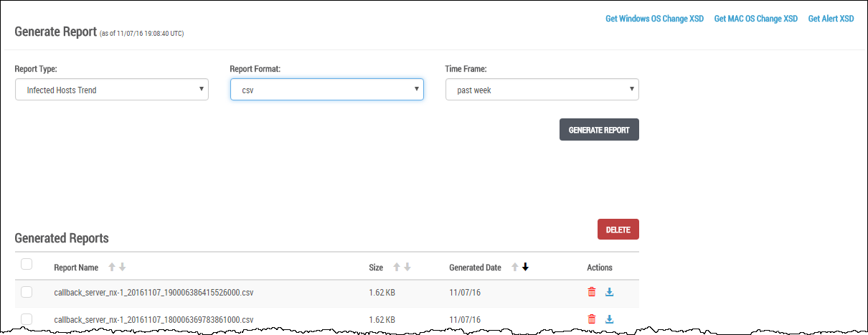Select file name callback_server_nx-1_20161107_180006369783861000.csv
868x335 pixels.
[154, 319]
